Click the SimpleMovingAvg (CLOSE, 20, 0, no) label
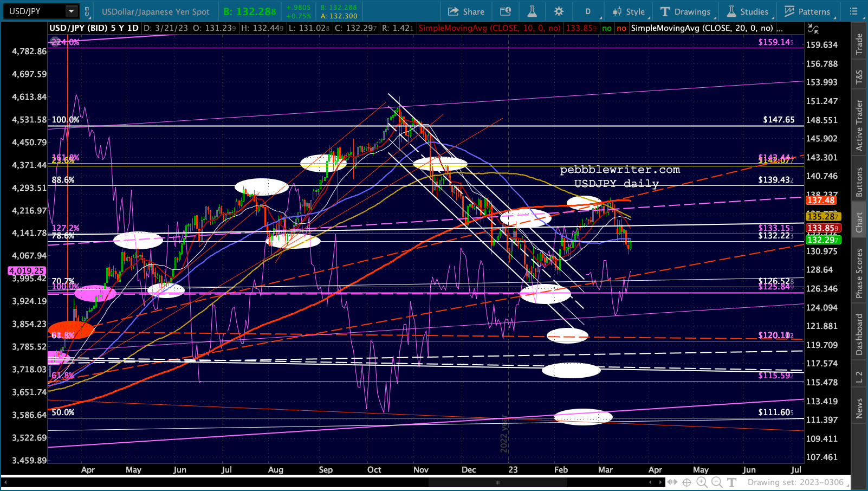 coord(702,28)
